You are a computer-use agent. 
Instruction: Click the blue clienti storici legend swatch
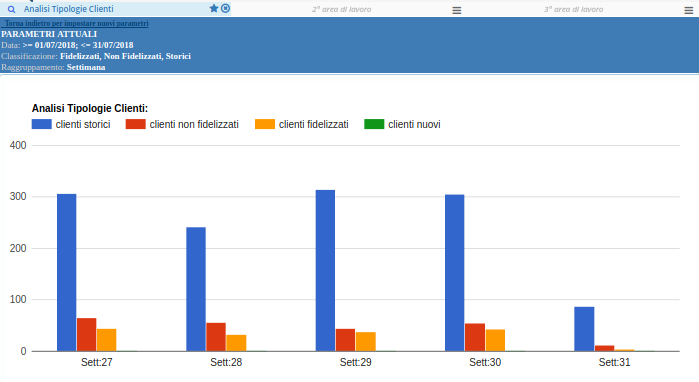point(41,124)
